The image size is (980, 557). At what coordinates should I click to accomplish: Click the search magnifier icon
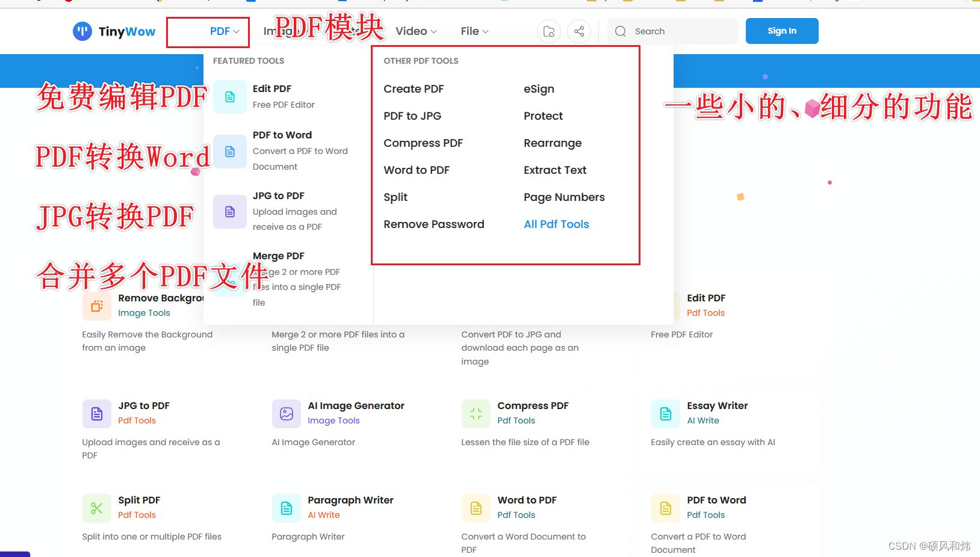(x=621, y=31)
